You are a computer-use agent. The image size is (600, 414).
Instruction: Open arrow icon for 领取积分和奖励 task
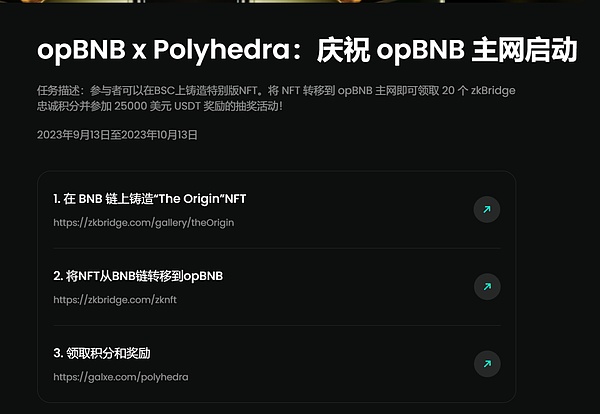(x=487, y=364)
